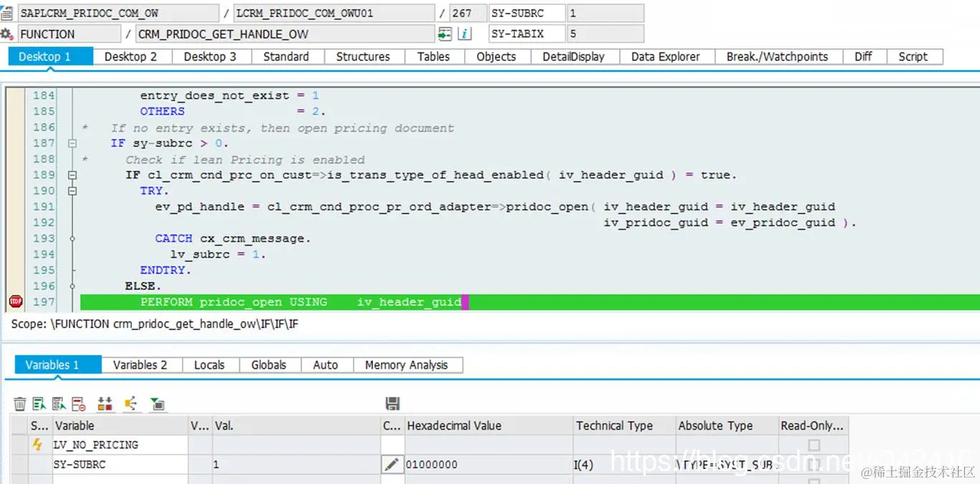
Task: Click 'CATCH cx_crm_message.' on line 193
Action: (233, 238)
